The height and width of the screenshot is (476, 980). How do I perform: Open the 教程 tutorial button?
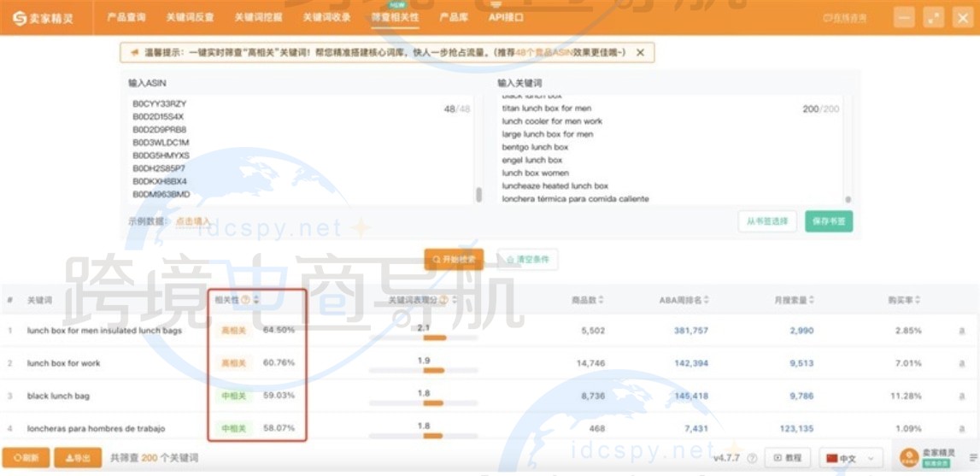click(788, 458)
